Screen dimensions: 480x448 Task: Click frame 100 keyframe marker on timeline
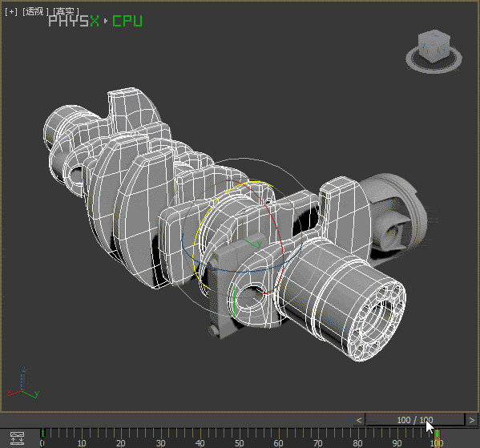pyautogui.click(x=437, y=434)
